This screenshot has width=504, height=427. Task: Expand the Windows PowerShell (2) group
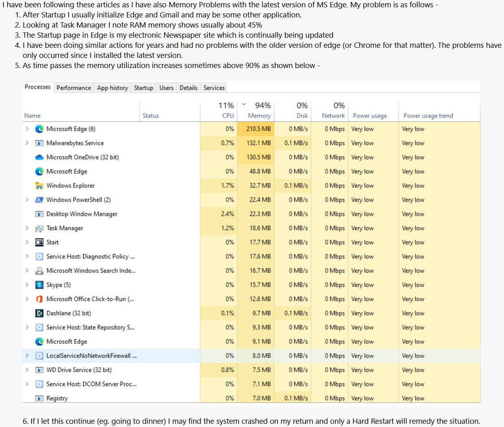[x=27, y=200]
